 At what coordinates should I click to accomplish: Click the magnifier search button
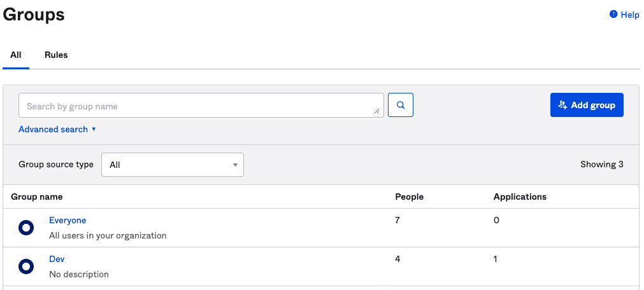click(x=401, y=105)
